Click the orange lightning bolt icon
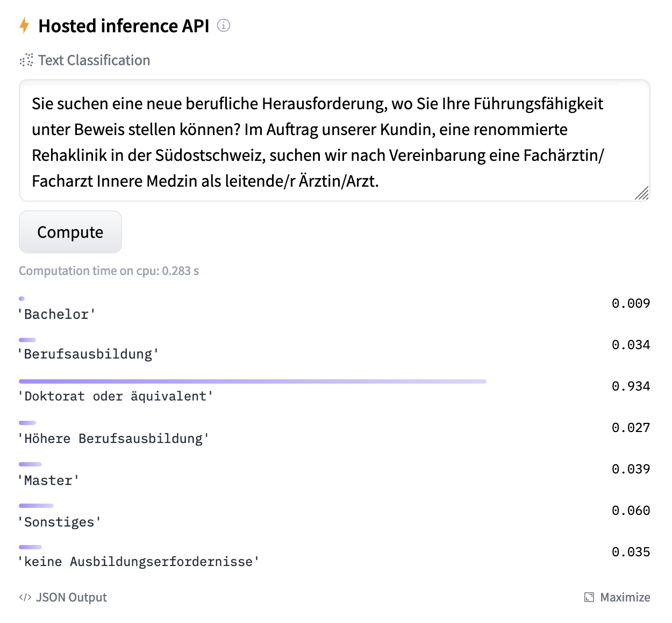672x623 pixels. pyautogui.click(x=24, y=25)
